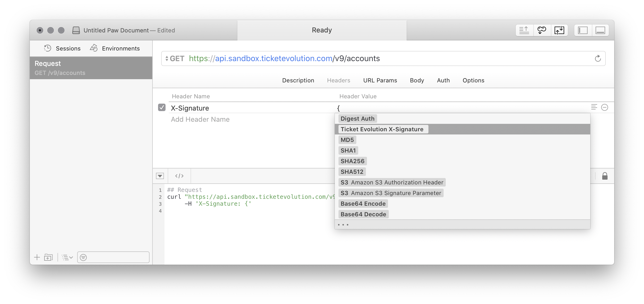Click the header value text lines icon
The image size is (644, 304).
[594, 107]
